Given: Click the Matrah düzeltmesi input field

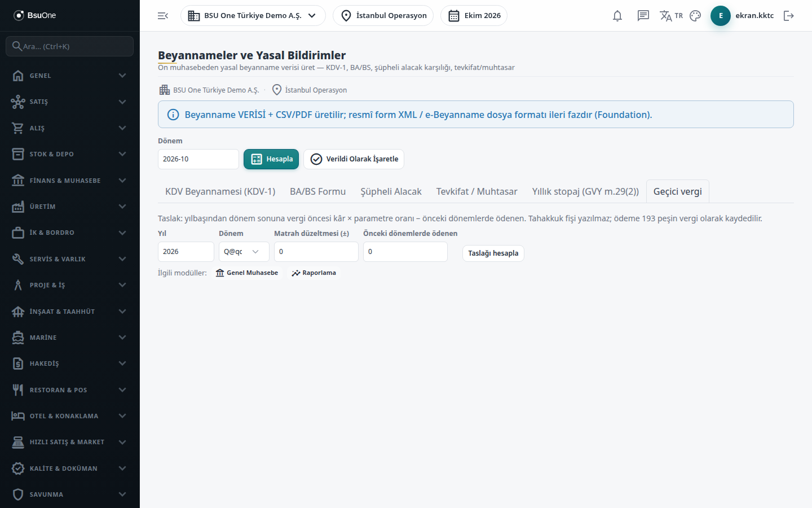Looking at the screenshot, I should pos(316,252).
